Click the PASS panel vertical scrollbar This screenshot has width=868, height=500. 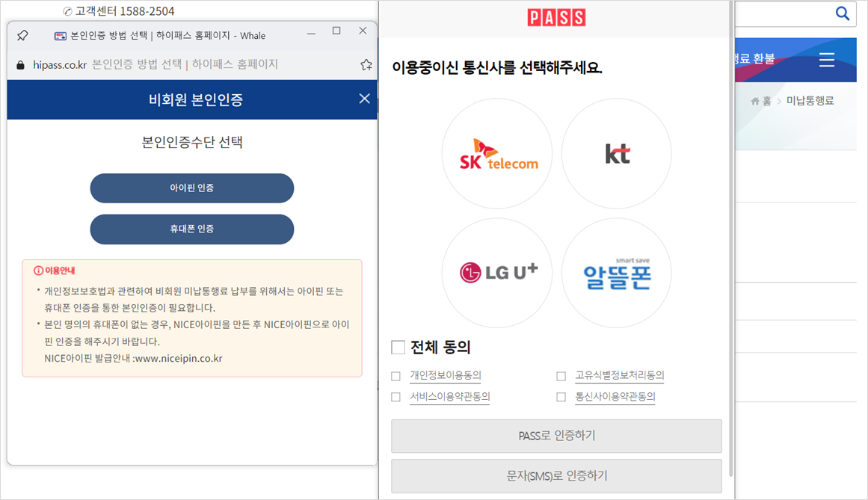[730, 238]
